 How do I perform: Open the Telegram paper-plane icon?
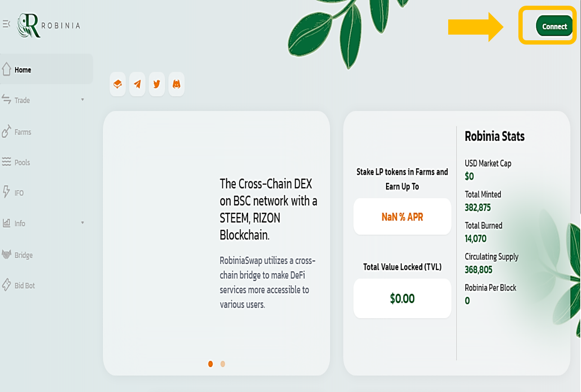coord(137,84)
